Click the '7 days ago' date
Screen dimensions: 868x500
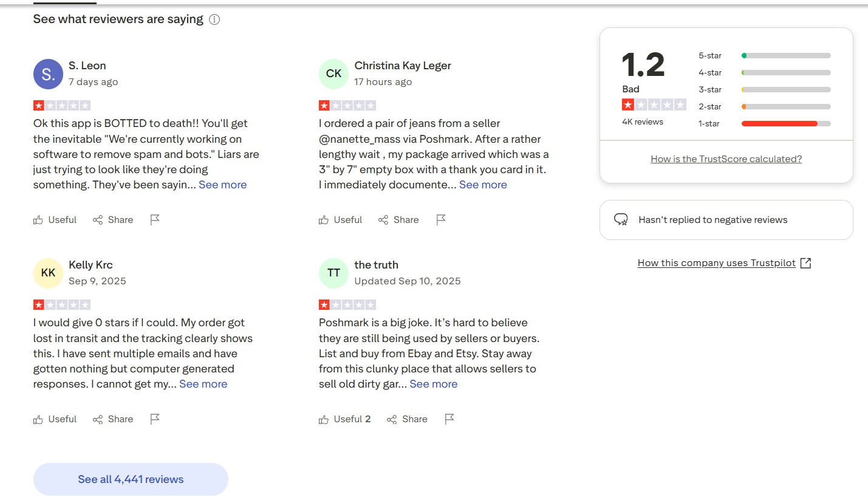pos(94,82)
